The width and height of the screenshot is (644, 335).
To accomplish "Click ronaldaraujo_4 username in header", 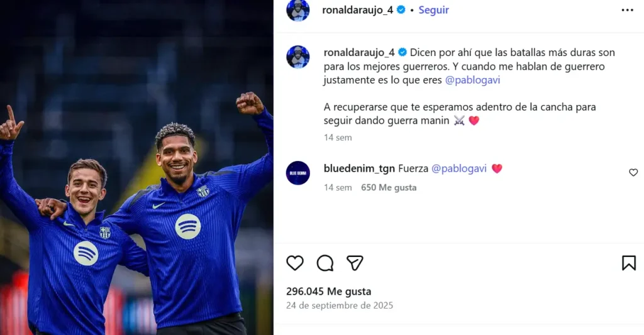I will click(357, 10).
